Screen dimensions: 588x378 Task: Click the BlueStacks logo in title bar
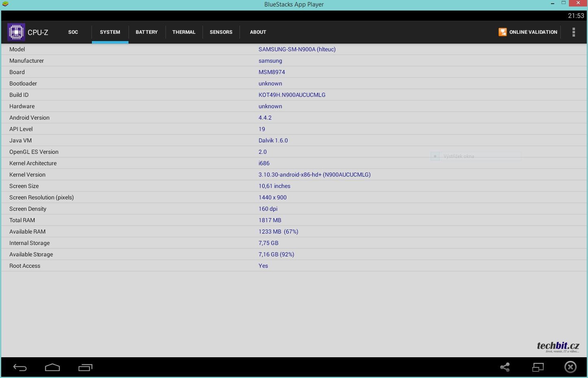(x=5, y=4)
